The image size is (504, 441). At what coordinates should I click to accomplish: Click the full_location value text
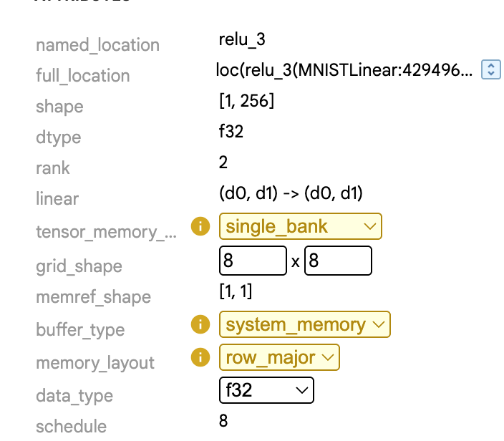point(344,70)
